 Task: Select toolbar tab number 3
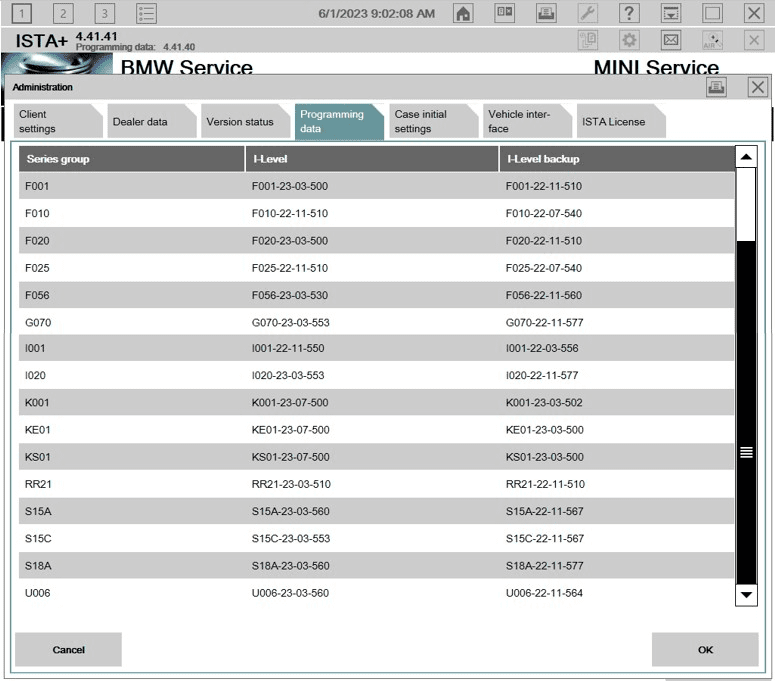tap(104, 13)
